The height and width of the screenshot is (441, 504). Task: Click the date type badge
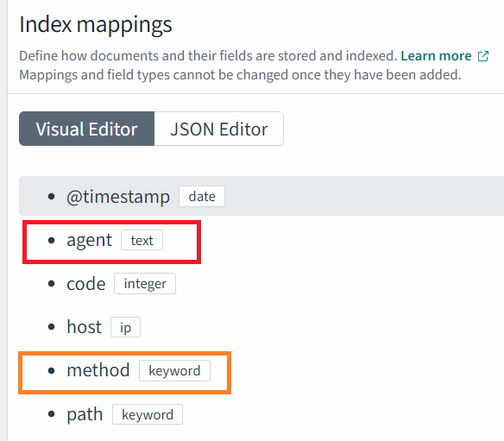point(202,197)
